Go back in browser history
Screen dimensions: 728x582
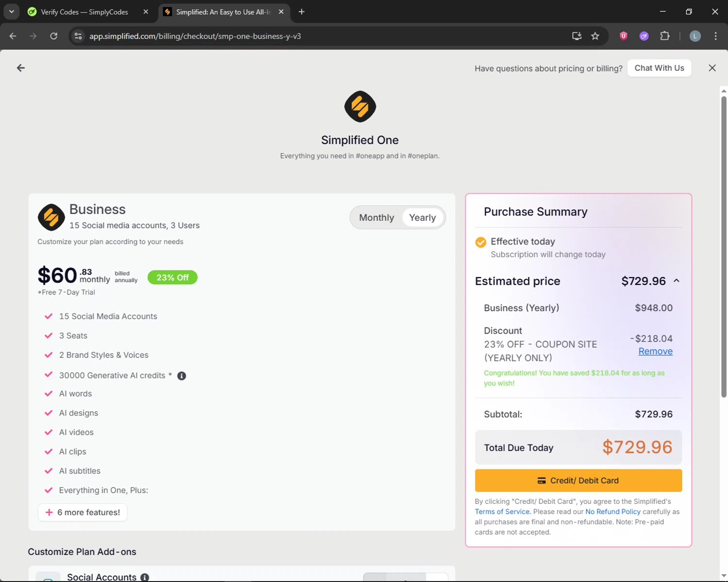[13, 36]
